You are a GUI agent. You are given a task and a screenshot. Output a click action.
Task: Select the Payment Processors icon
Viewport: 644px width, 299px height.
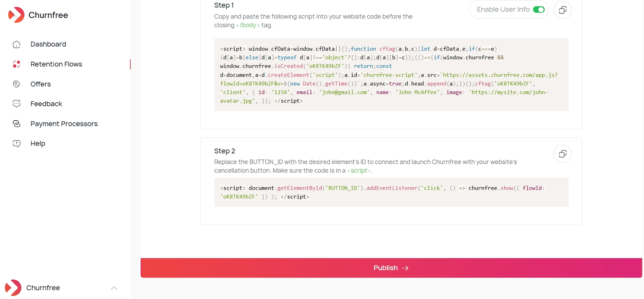point(17,124)
